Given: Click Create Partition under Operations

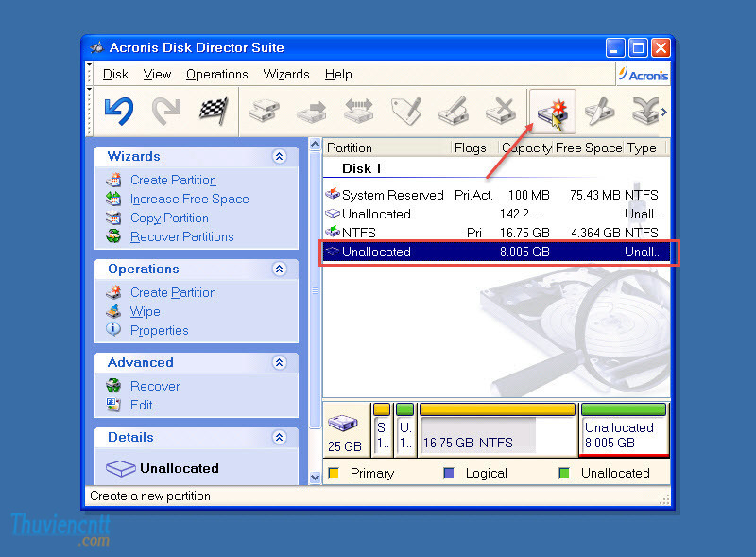Looking at the screenshot, I should point(173,292).
